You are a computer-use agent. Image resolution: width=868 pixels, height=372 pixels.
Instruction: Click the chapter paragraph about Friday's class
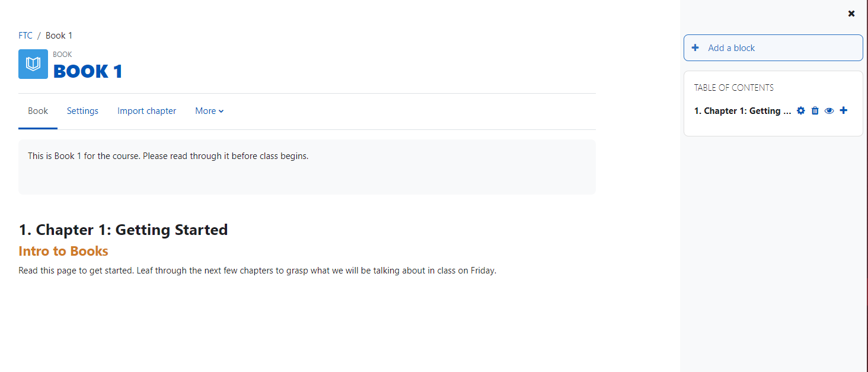pos(257,271)
